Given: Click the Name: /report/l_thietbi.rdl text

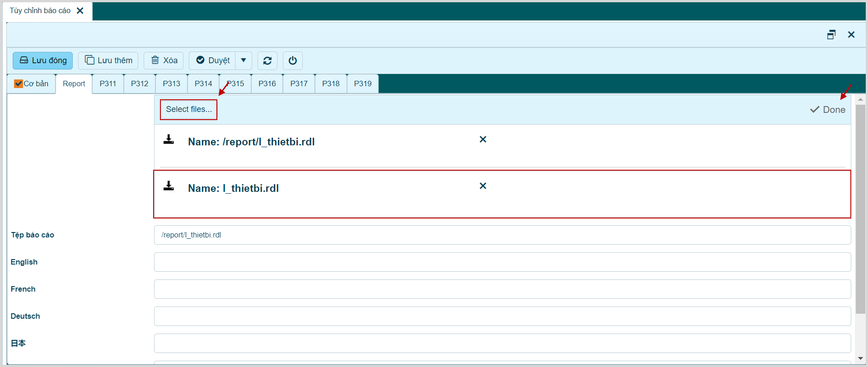Looking at the screenshot, I should (251, 142).
